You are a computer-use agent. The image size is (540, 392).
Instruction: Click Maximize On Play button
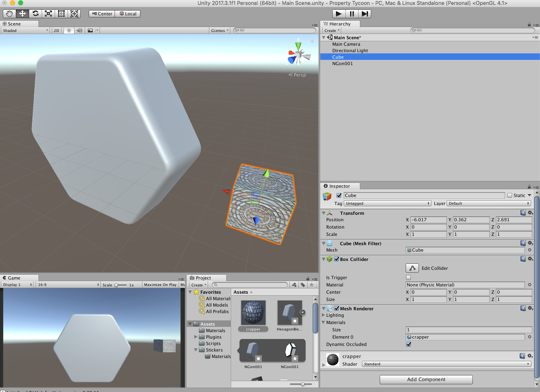[x=160, y=285]
